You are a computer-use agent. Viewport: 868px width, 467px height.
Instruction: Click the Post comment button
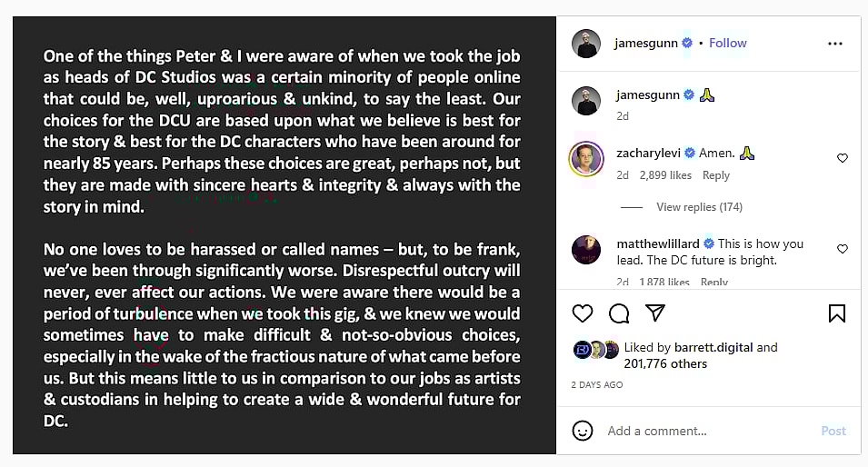coord(833,431)
